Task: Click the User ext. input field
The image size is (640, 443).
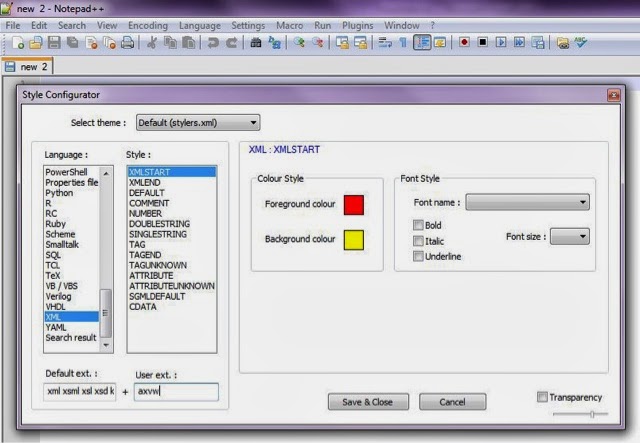Action: click(x=176, y=391)
